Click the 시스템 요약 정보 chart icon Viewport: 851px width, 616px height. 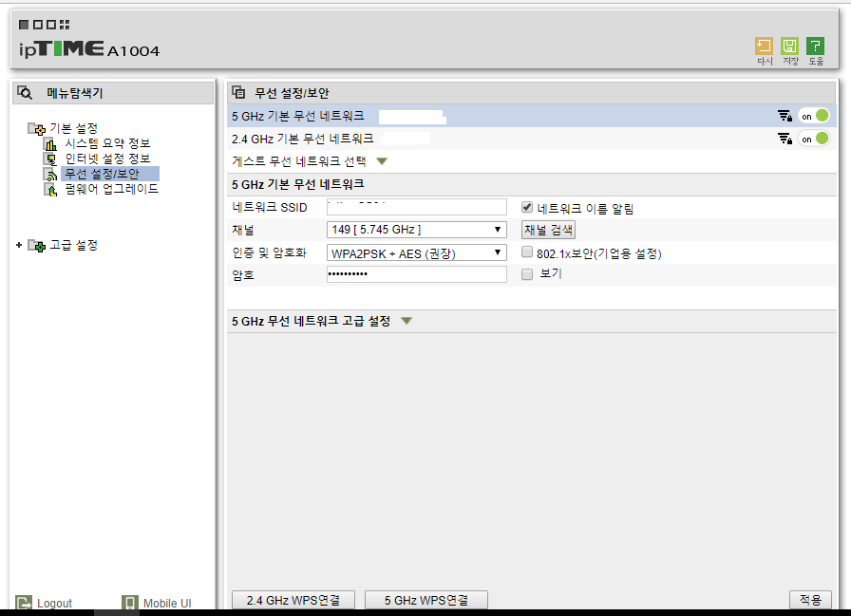click(50, 143)
